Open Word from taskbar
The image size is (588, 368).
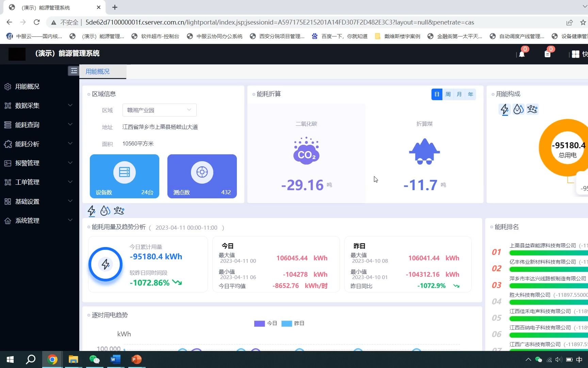click(115, 359)
